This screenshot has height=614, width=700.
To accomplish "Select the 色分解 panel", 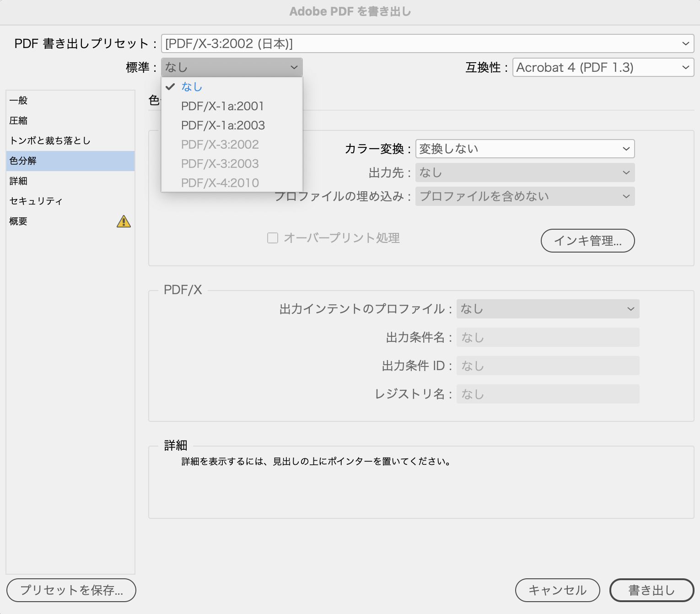I will (x=70, y=161).
